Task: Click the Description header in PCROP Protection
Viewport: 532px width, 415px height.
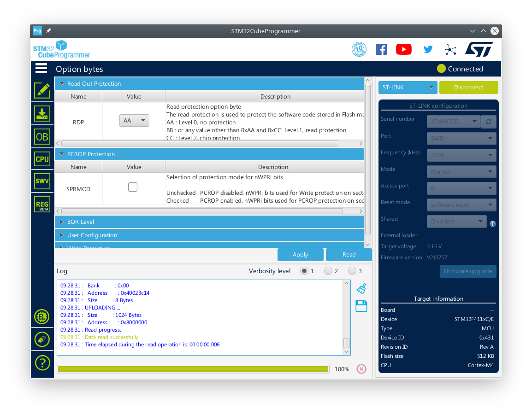Action: coord(273,167)
